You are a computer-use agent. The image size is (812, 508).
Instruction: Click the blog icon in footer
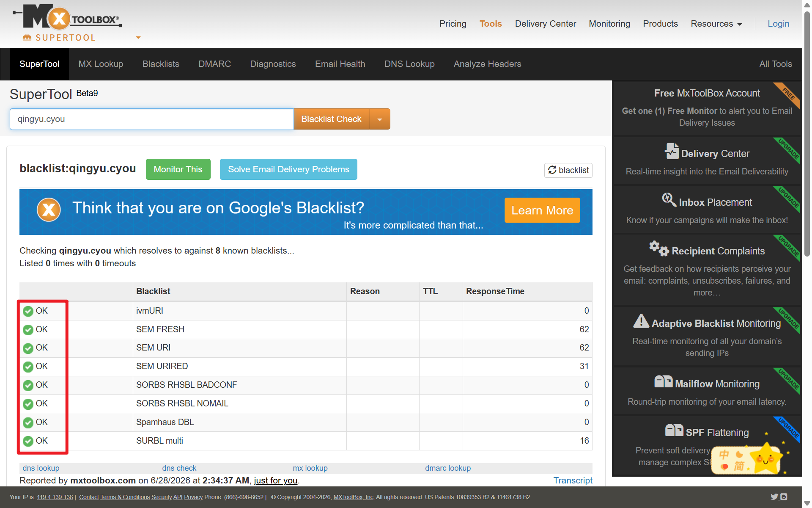point(784,497)
